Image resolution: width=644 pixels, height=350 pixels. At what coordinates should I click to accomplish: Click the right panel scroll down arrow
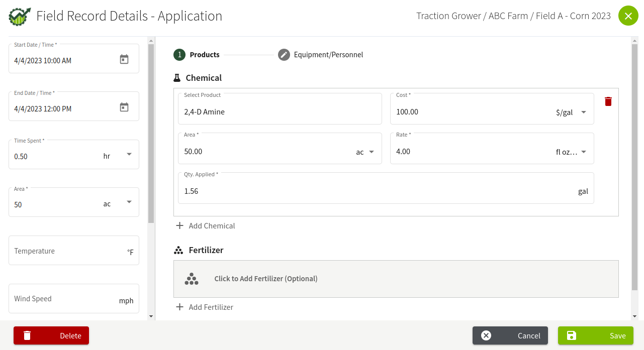634,316
